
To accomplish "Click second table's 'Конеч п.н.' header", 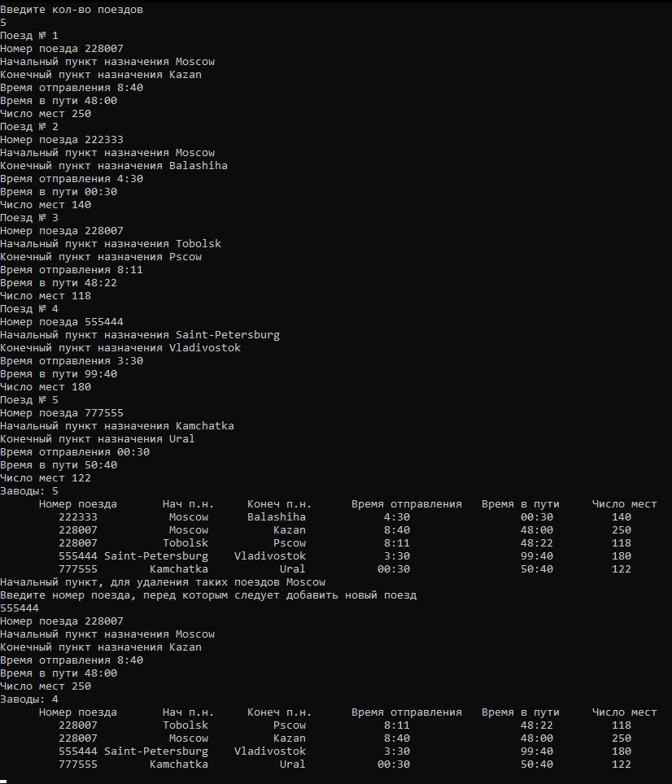I will click(279, 712).
